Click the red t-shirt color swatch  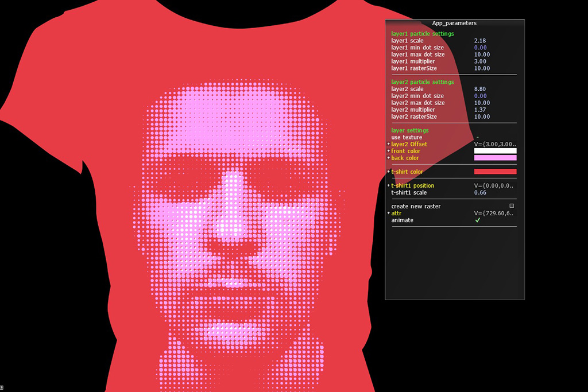494,172
